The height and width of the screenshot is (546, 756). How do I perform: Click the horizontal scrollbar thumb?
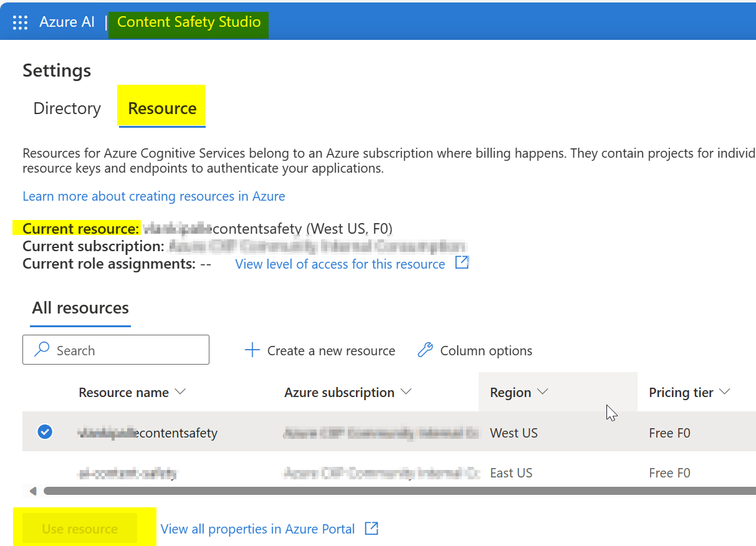click(399, 491)
